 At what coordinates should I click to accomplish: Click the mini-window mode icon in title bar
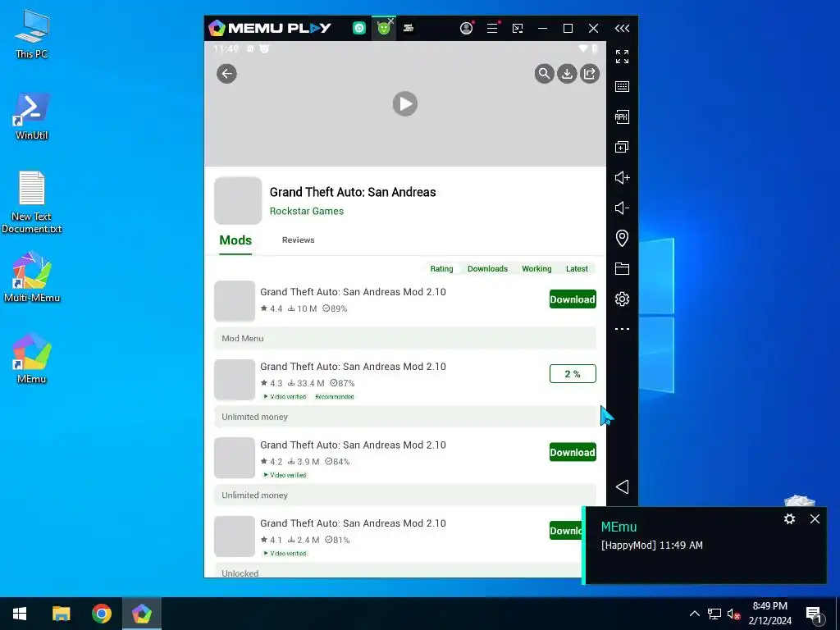click(518, 29)
